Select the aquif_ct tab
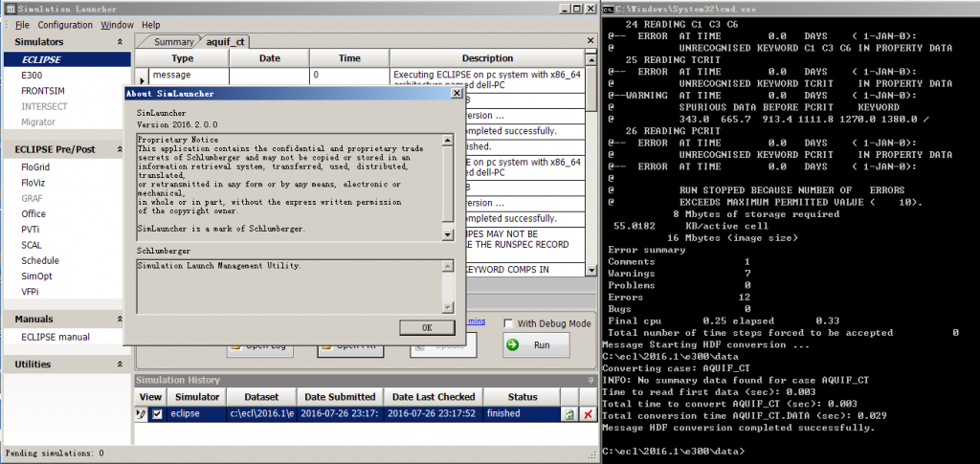980x464 pixels. click(225, 42)
